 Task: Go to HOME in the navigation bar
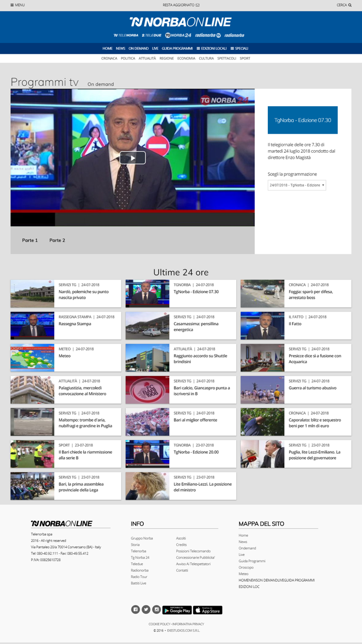point(107,48)
